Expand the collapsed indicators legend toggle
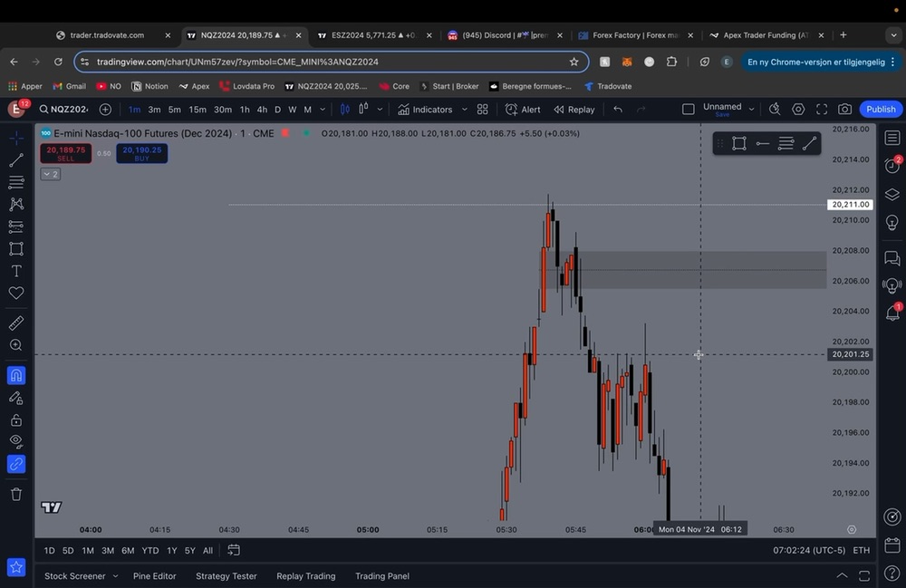Screen dimensions: 906x588 [50, 174]
